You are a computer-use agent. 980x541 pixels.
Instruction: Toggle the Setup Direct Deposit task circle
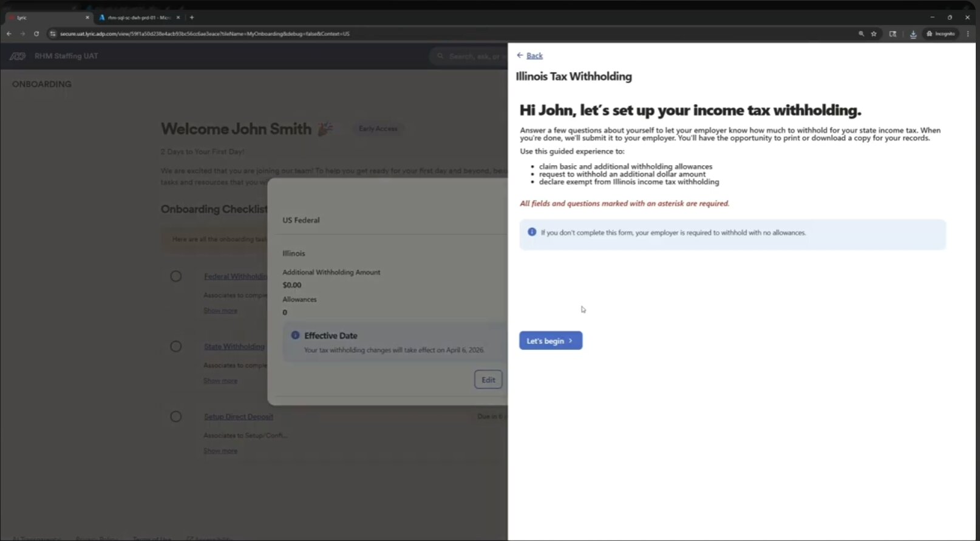pos(176,417)
